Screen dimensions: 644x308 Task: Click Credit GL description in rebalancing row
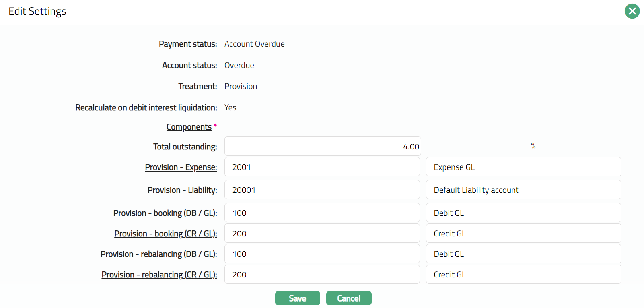click(x=524, y=274)
